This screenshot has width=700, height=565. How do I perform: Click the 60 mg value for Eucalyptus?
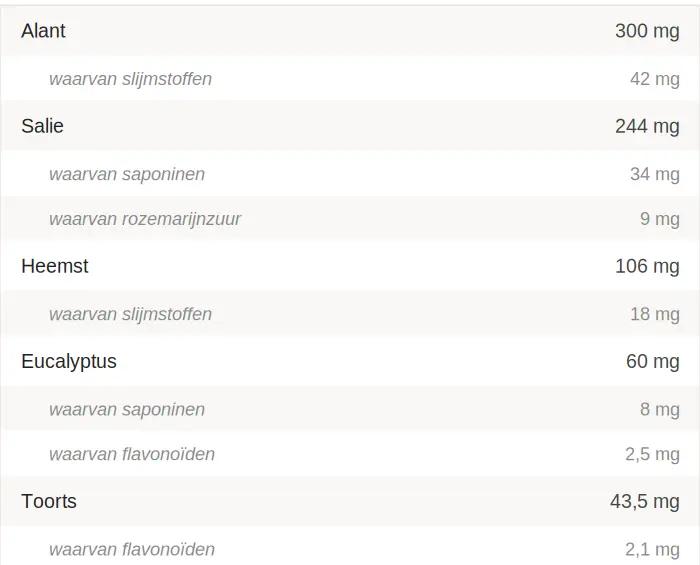pyautogui.click(x=652, y=361)
